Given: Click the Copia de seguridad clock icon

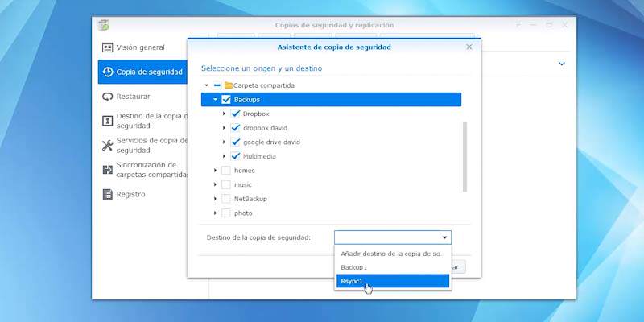Looking at the screenshot, I should (x=107, y=72).
